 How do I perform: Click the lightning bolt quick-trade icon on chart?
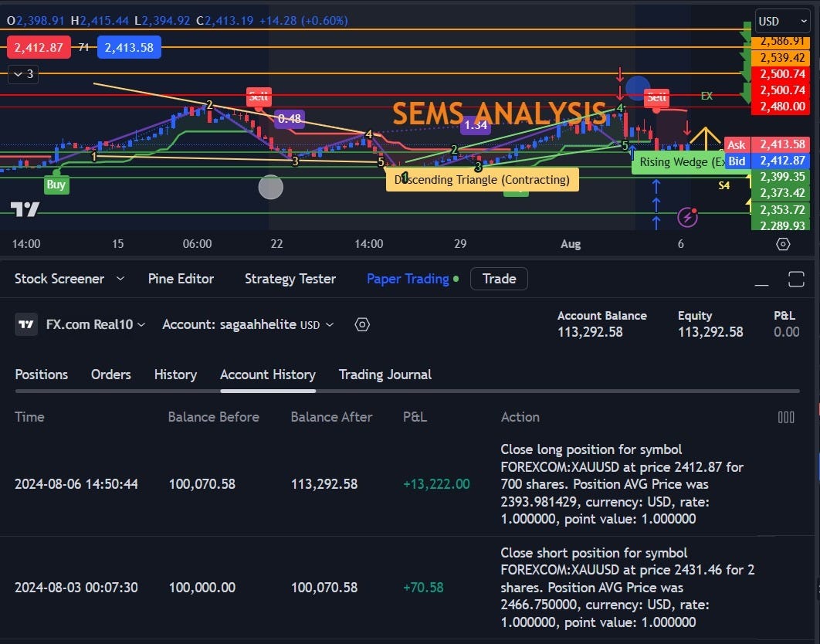coord(687,216)
